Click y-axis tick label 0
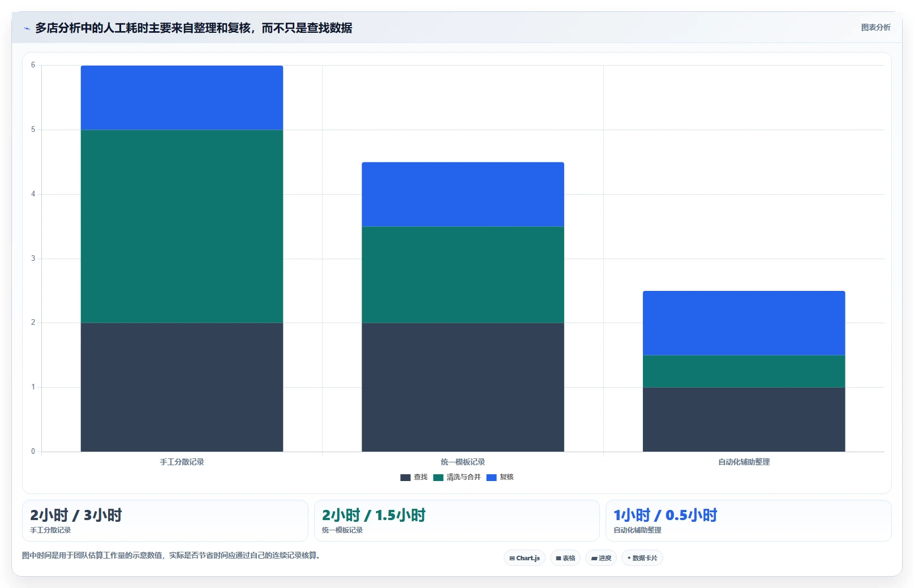914x588 pixels. pyautogui.click(x=33, y=452)
